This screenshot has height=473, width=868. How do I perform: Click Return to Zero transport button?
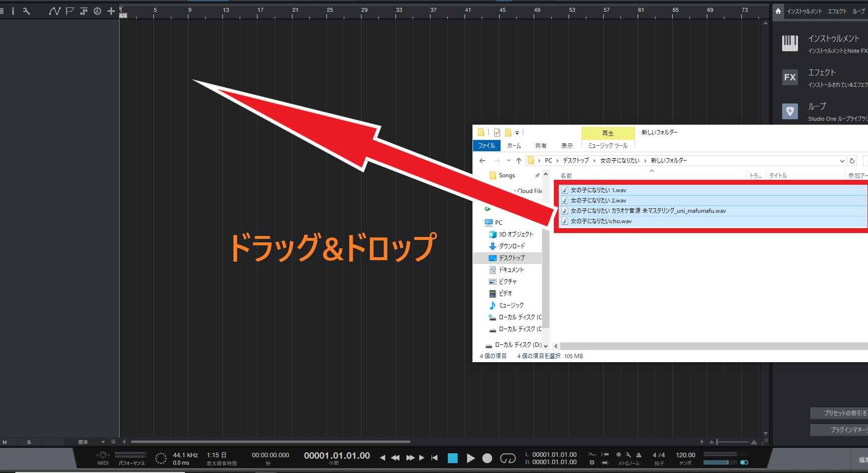434,458
